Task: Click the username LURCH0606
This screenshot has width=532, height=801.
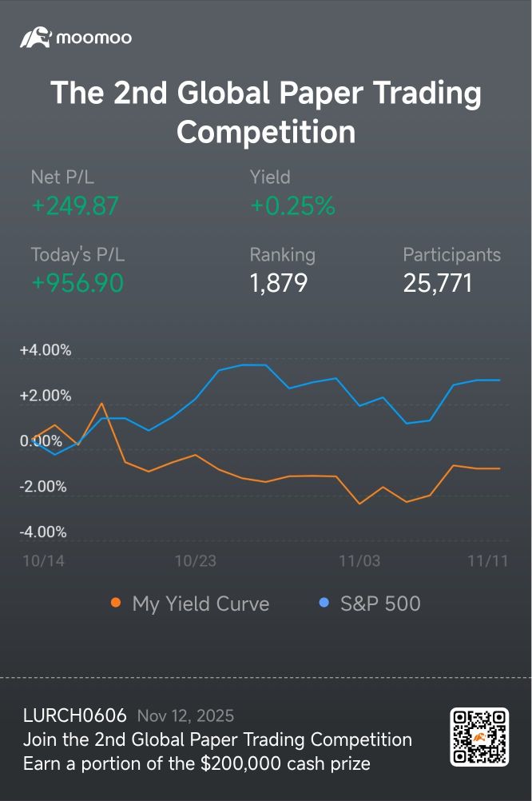Action: click(x=75, y=715)
